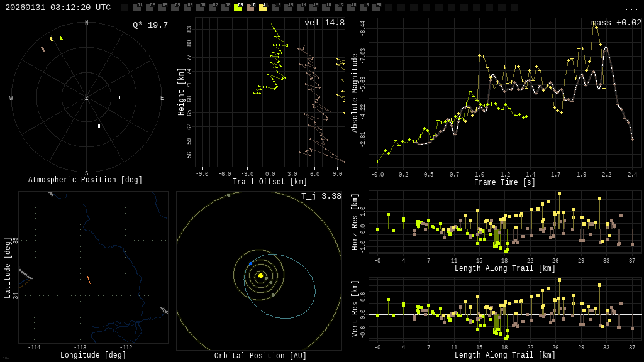Click the Latitude [deg] axis label
This screenshot has height=362, width=644.
(x=8, y=268)
